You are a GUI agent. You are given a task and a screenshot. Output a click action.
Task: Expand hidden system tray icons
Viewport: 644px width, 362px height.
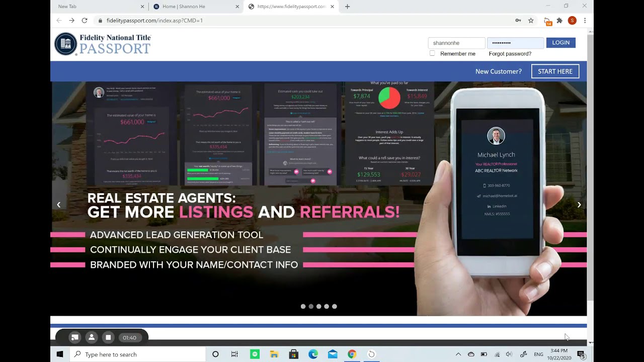click(458, 354)
